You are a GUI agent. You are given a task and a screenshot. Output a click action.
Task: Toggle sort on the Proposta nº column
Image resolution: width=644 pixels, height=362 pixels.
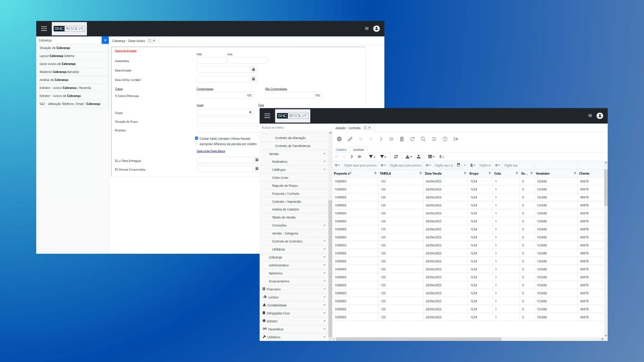[375, 173]
